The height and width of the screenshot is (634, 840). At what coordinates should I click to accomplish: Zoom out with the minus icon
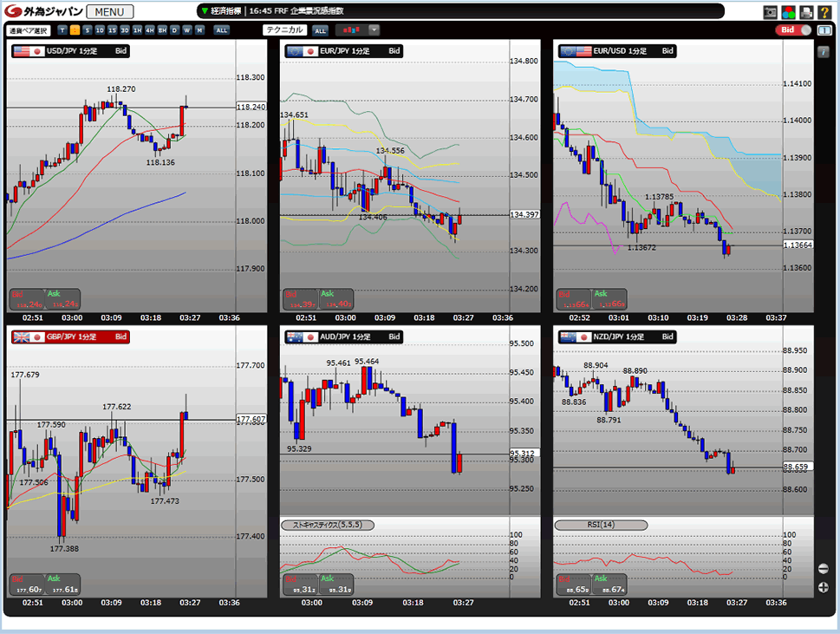click(824, 569)
